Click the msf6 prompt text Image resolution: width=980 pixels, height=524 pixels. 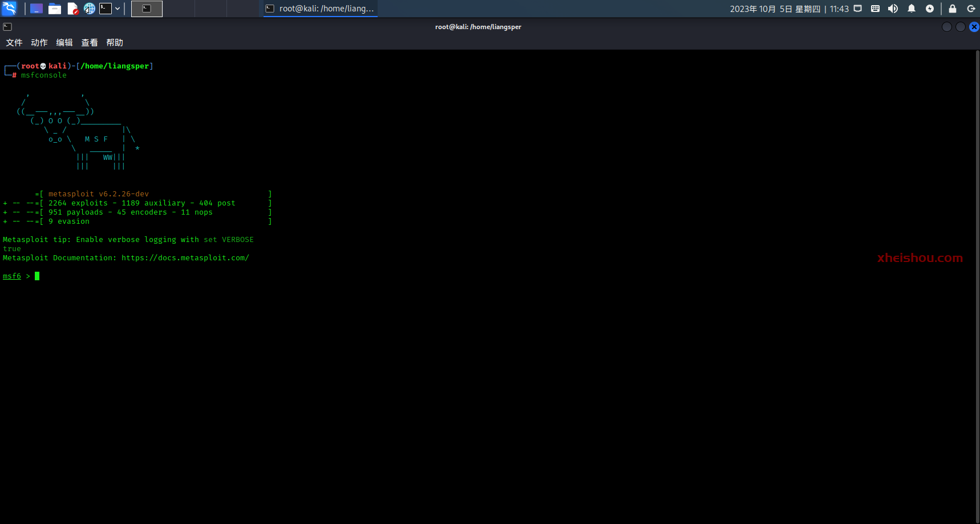pyautogui.click(x=12, y=276)
